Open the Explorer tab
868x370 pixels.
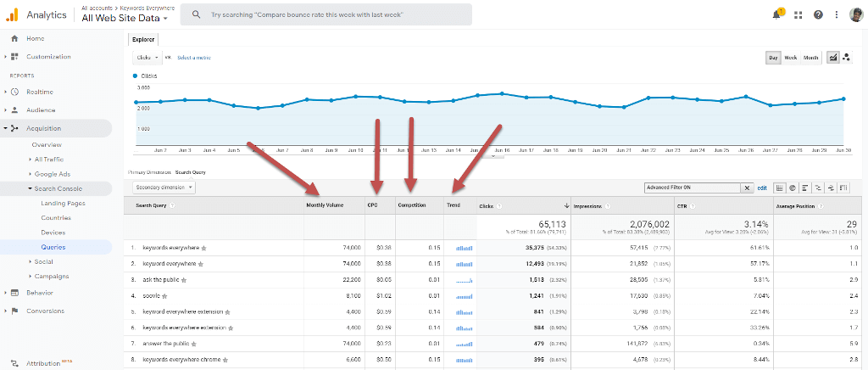click(143, 39)
